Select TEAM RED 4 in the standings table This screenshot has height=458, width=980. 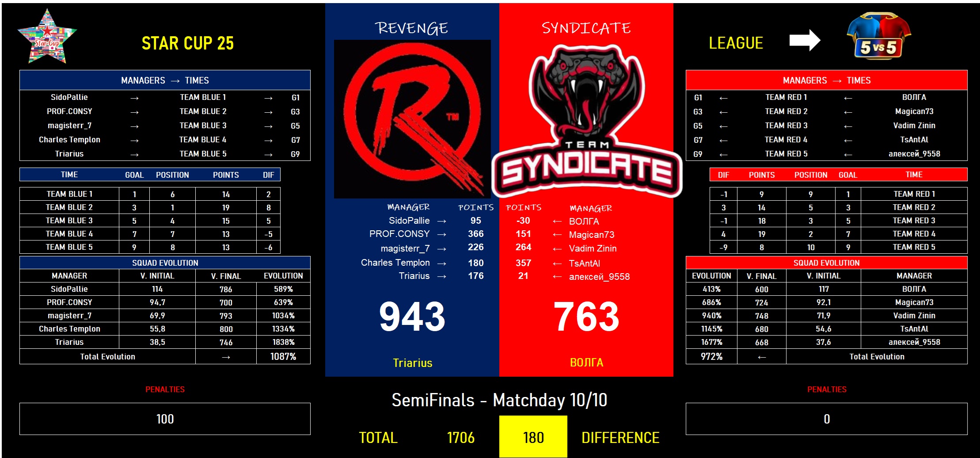pyautogui.click(x=914, y=234)
